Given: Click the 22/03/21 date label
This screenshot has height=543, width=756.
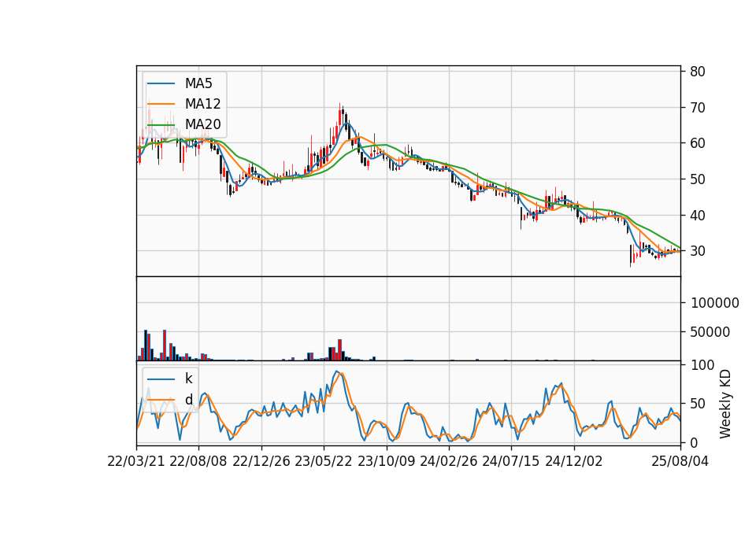Looking at the screenshot, I should tap(136, 461).
